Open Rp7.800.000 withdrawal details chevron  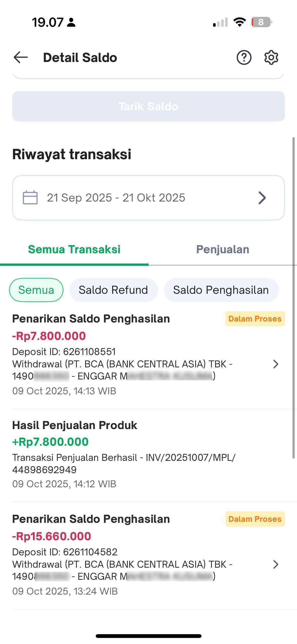click(x=276, y=364)
